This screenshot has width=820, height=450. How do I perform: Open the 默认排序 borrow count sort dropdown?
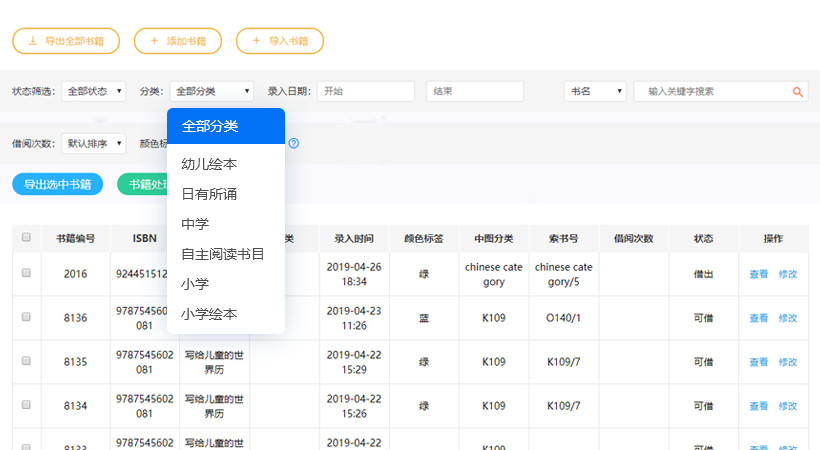pyautogui.click(x=94, y=143)
